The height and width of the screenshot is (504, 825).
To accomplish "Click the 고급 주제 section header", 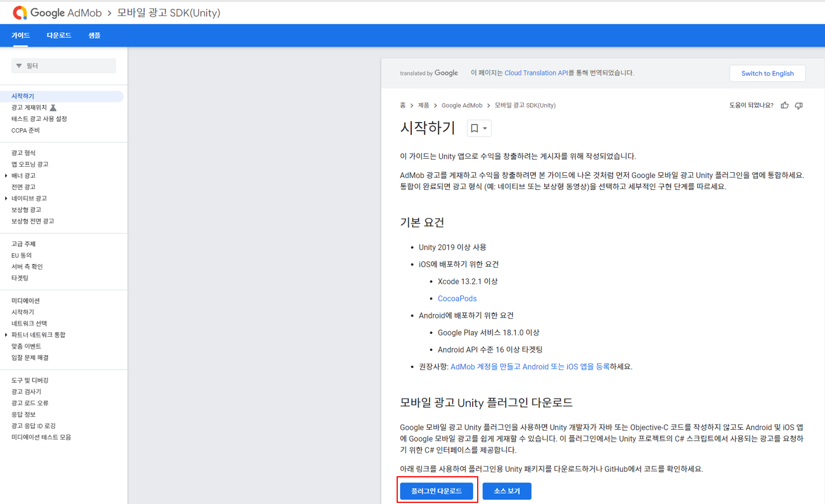I will coord(23,244).
